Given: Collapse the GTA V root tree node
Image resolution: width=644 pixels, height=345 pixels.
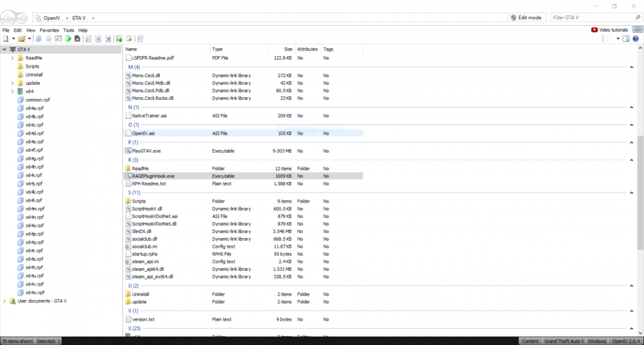Looking at the screenshot, I should tap(4, 50).
